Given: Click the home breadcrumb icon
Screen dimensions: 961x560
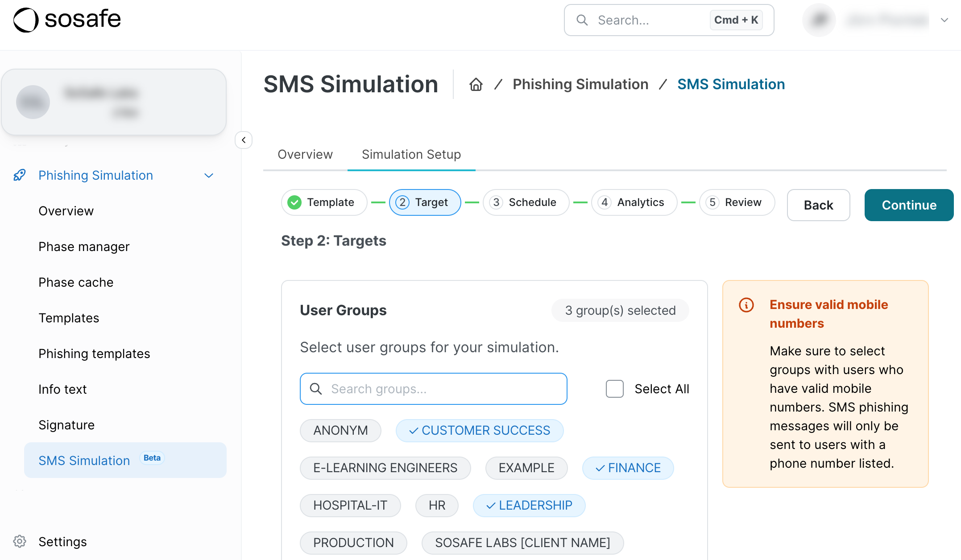Looking at the screenshot, I should click(476, 84).
